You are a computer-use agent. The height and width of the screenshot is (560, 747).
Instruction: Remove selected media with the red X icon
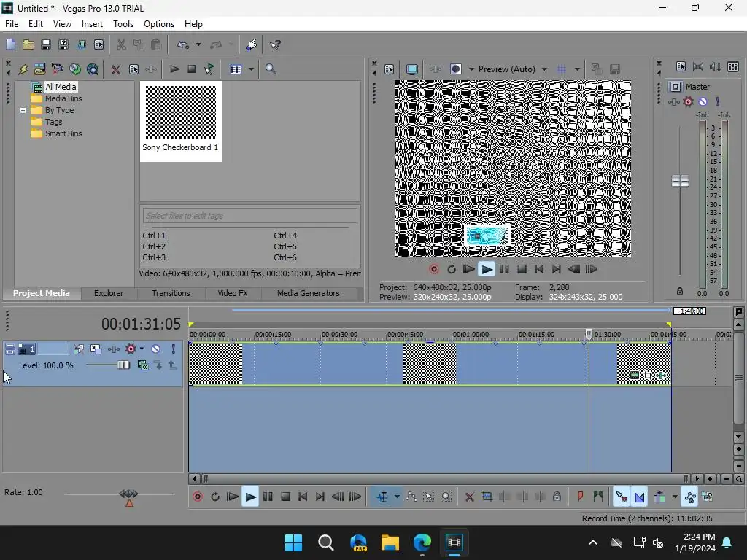pos(116,69)
